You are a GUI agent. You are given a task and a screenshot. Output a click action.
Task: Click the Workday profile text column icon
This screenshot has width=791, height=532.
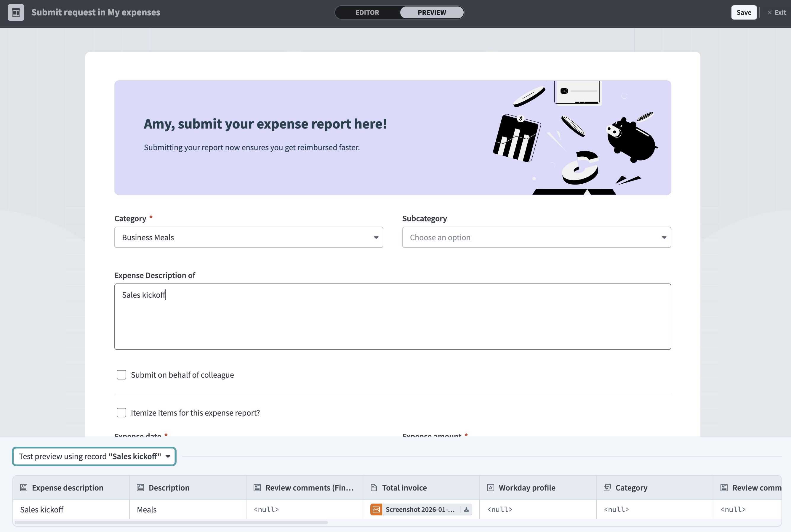point(490,488)
